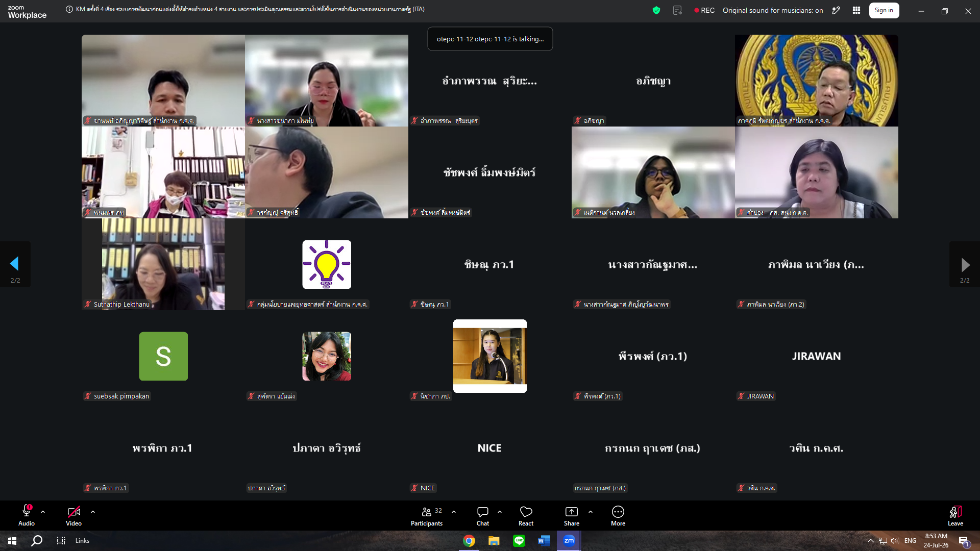The image size is (980, 551).
Task: Open the Chat panel
Action: coord(483,515)
